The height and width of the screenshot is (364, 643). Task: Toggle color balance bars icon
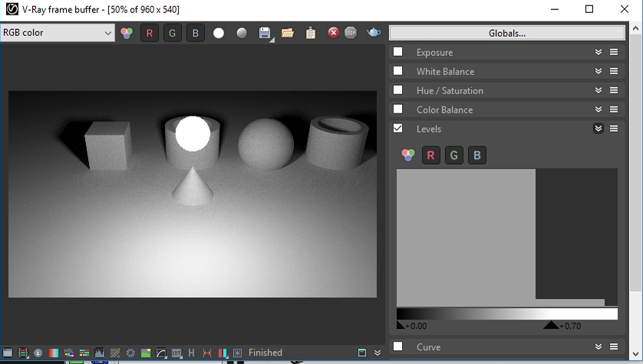tap(84, 353)
